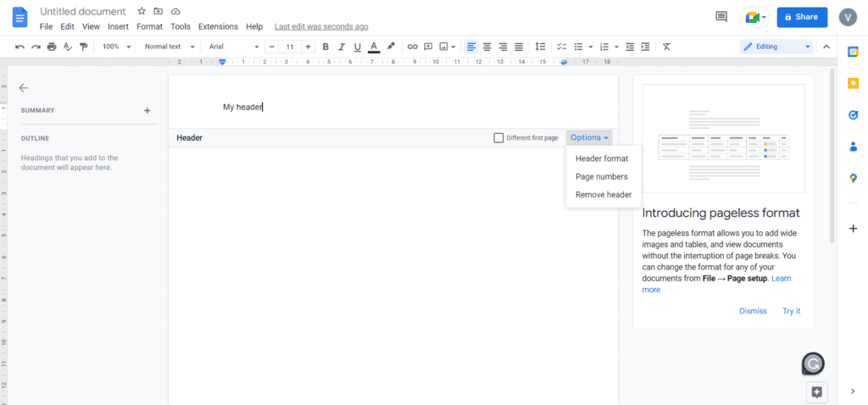Open the View menu
The width and height of the screenshot is (868, 405).
[91, 26]
